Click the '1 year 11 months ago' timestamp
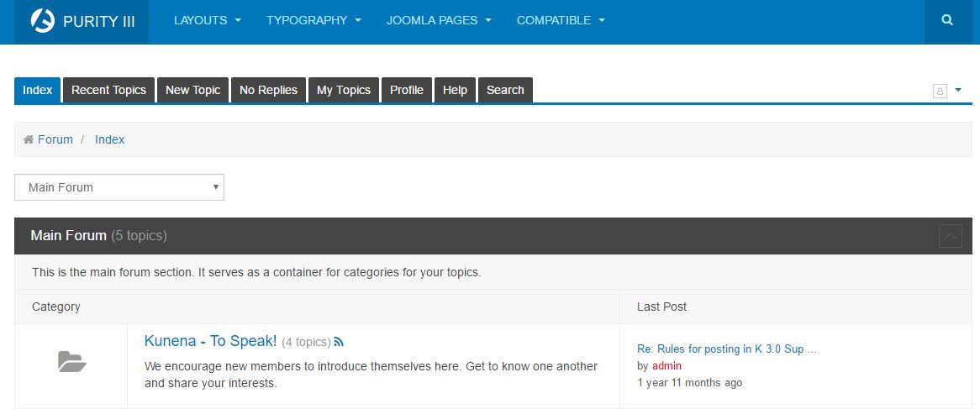The width and height of the screenshot is (980, 409). coord(689,382)
